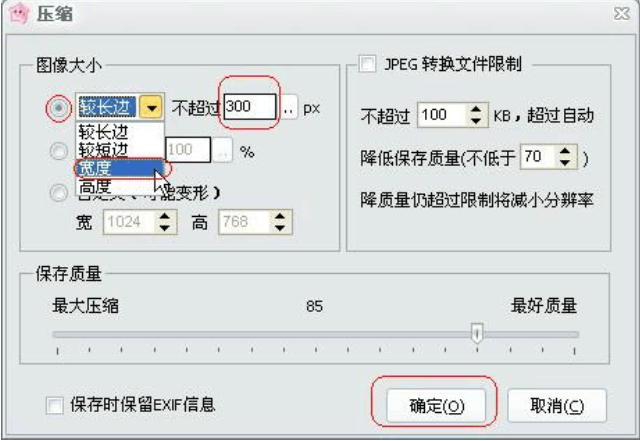The width and height of the screenshot is (640, 441).
Task: Enable the JPEG 转换文件限制 checkbox
Action: click(367, 64)
